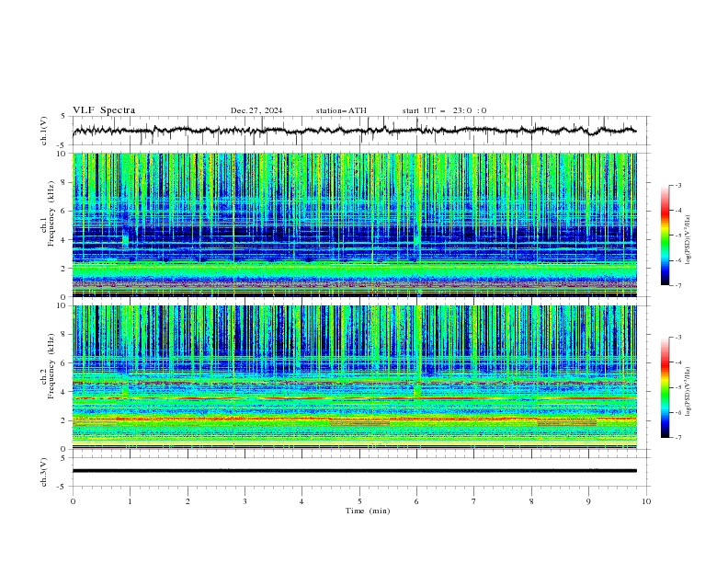Viewport: 728px width, 563px height.
Task: Click time axis tick label '3'
Action: click(245, 501)
